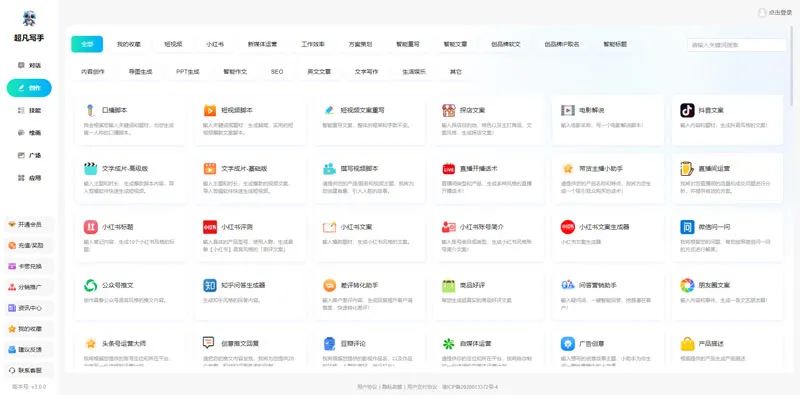Select the 短视频 category tab
This screenshot has width=800, height=395.
click(x=173, y=44)
